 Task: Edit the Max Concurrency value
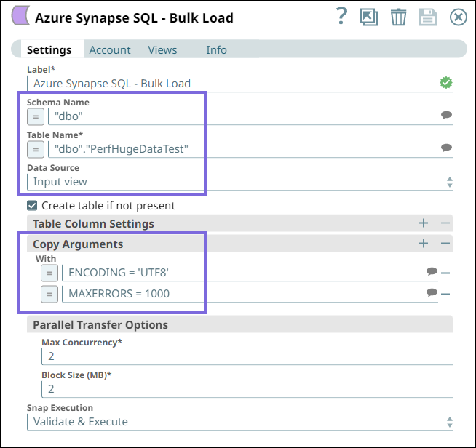(x=247, y=356)
